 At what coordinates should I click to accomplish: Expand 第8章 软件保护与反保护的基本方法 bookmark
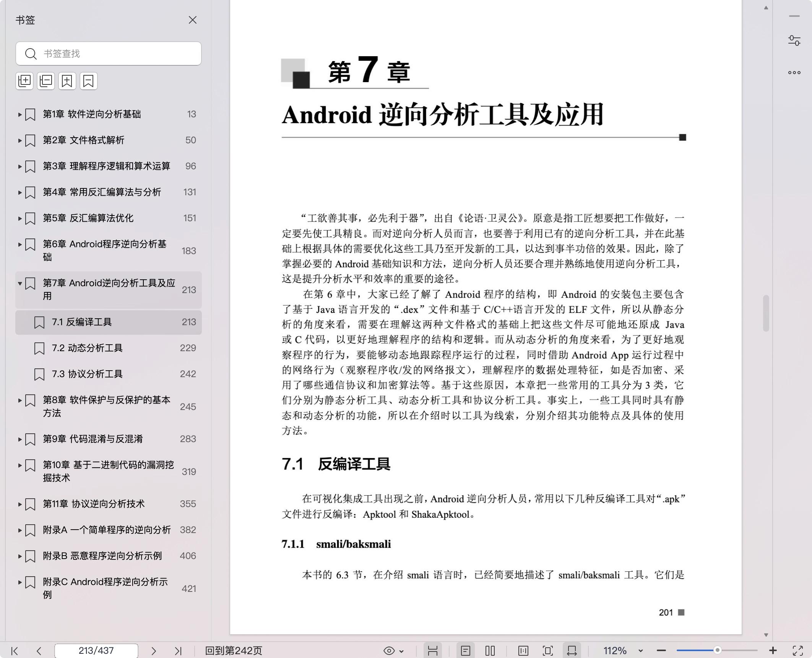[19, 400]
